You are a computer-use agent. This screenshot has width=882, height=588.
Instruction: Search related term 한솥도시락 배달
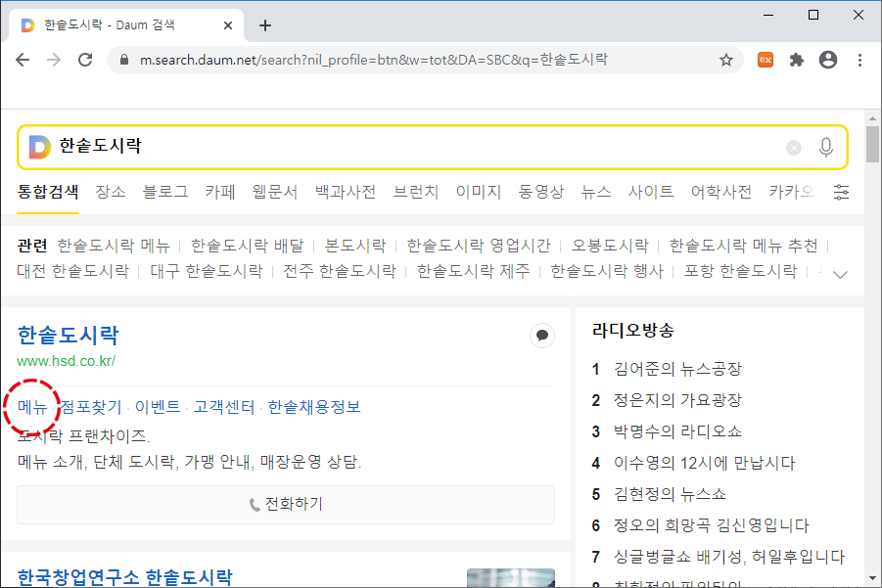[x=247, y=246]
